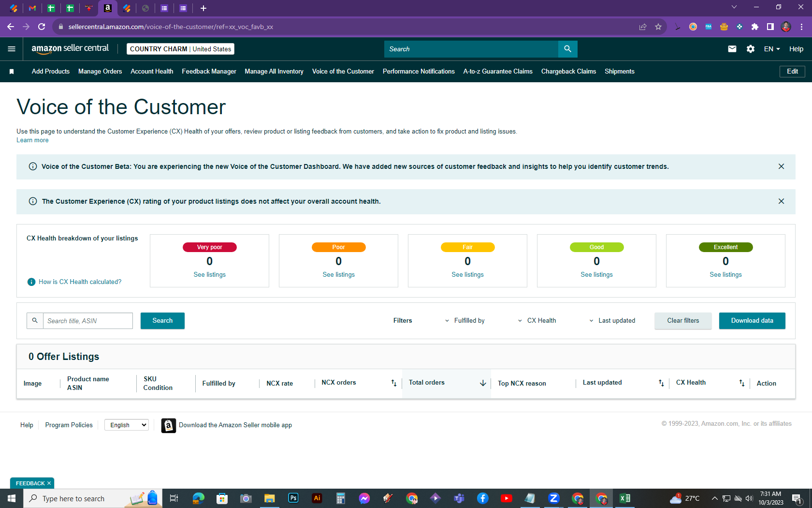This screenshot has width=812, height=508.
Task: Sort Total orders descending arrow
Action: [x=483, y=383]
